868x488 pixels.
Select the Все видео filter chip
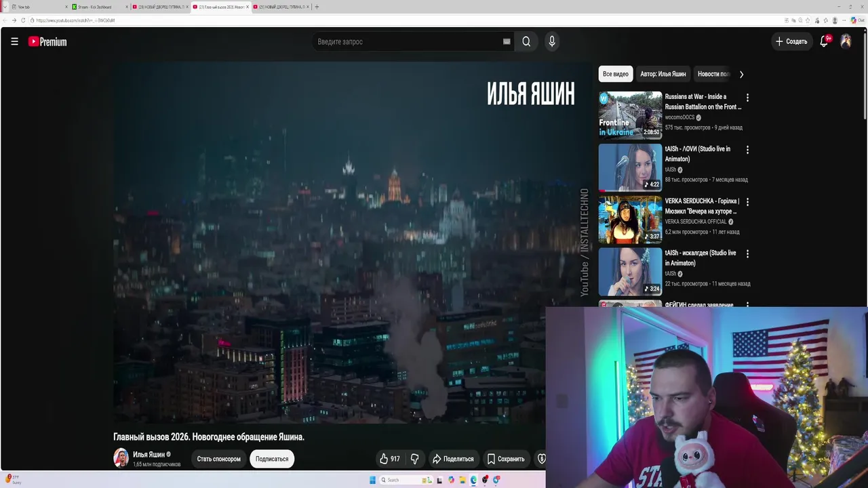[x=616, y=74]
